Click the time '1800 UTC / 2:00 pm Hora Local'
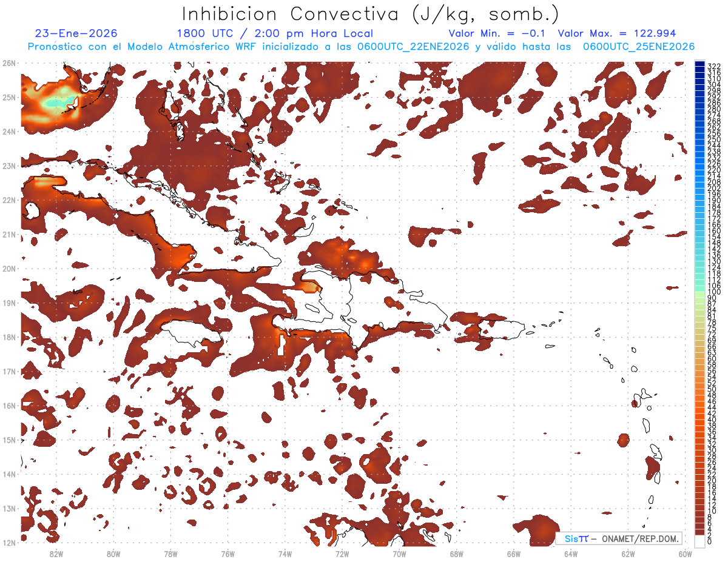 (275, 34)
